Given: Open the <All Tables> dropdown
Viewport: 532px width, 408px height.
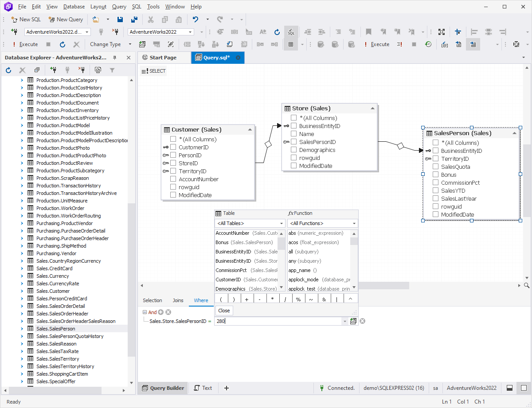Looking at the screenshot, I should [x=250, y=223].
